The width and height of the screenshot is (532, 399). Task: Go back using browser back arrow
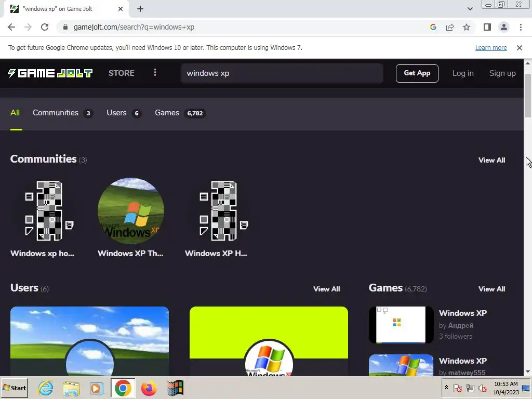click(x=11, y=27)
